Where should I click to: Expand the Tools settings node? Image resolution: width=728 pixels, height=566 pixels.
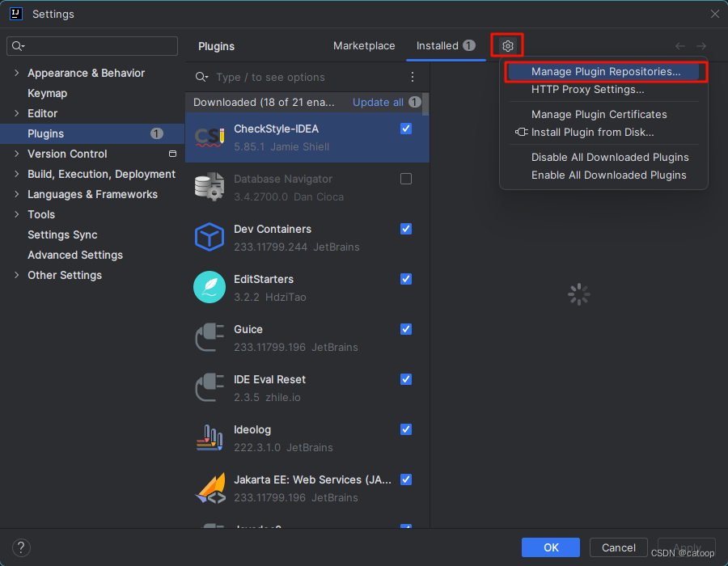[x=17, y=214]
